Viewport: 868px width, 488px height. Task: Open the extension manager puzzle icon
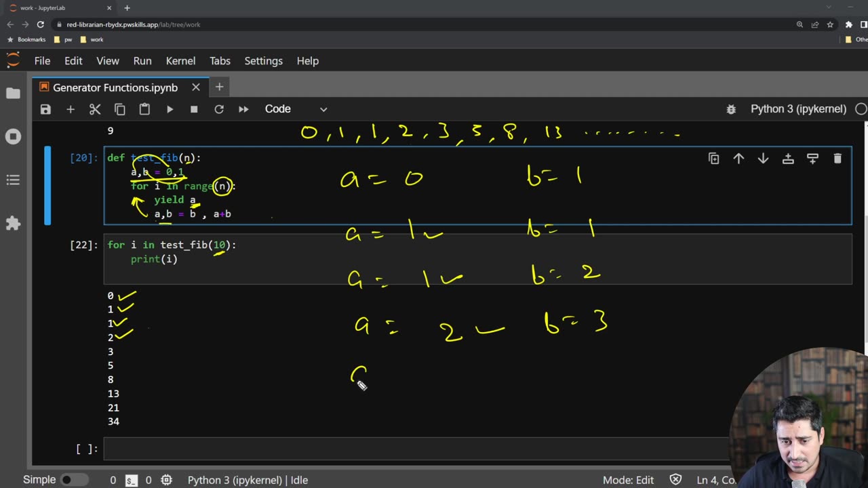pos(13,223)
